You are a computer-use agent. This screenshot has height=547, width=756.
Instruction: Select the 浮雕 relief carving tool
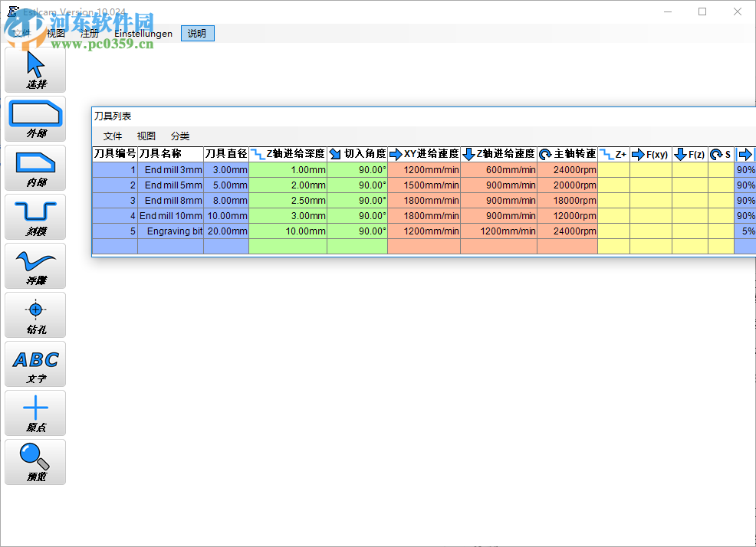[x=35, y=266]
